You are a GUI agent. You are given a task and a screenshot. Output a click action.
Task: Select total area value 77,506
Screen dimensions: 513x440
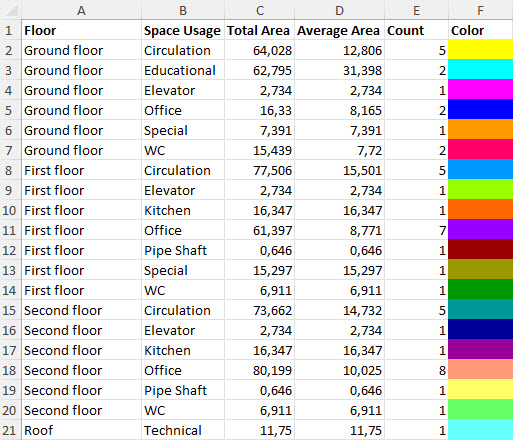(260, 170)
